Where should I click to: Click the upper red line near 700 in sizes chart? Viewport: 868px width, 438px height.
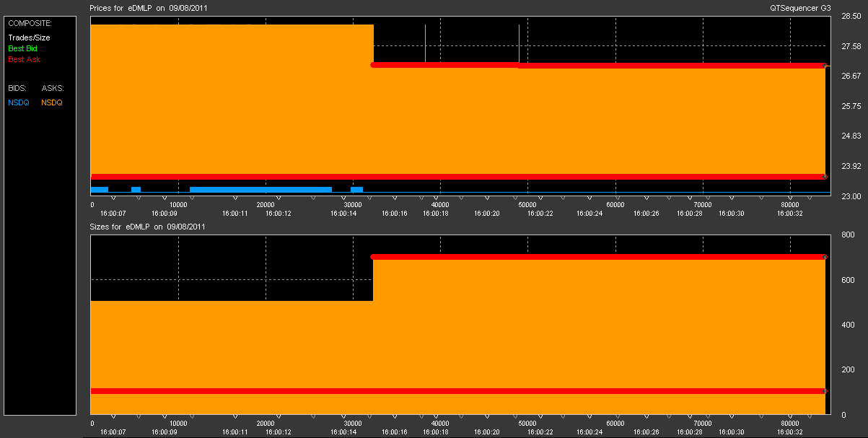pyautogui.click(x=598, y=257)
